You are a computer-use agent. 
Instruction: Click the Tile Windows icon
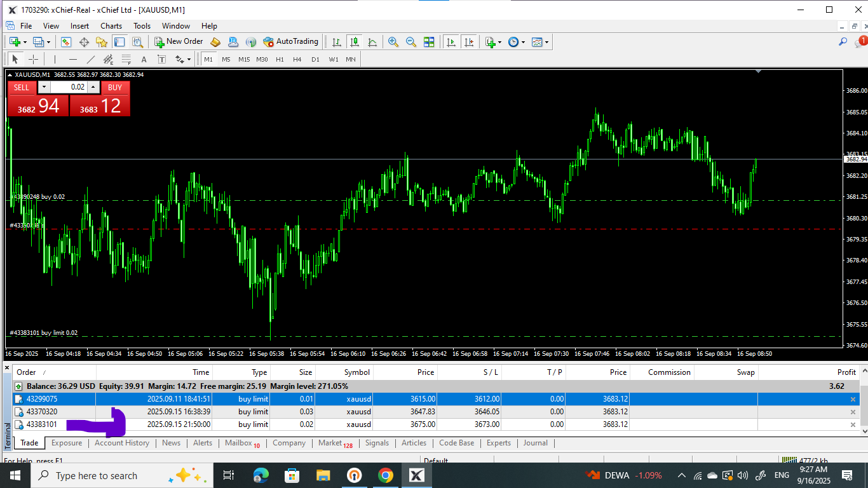(x=429, y=42)
